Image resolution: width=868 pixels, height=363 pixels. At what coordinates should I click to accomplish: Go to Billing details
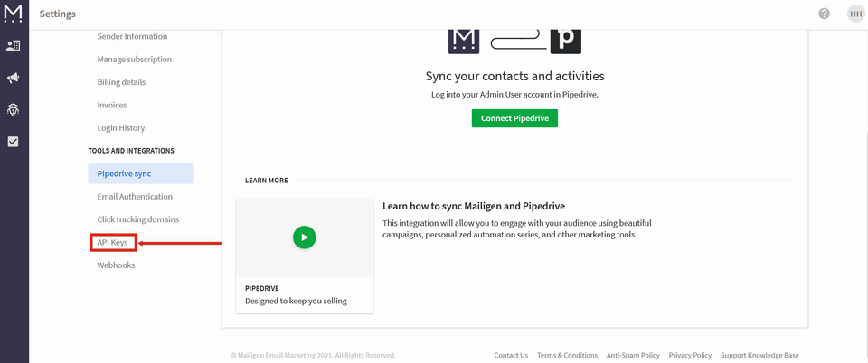tap(121, 82)
